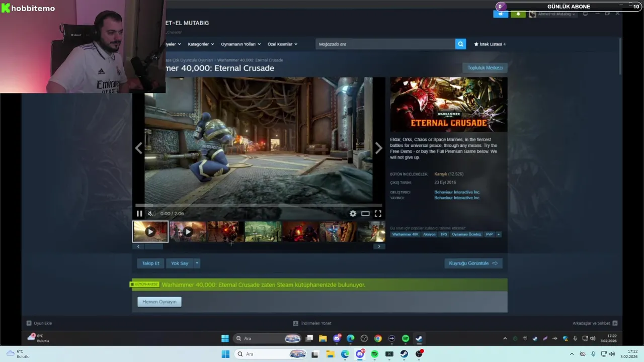Click the microphone tray icon on light taskbar
This screenshot has width=644, height=362.
tap(593, 354)
